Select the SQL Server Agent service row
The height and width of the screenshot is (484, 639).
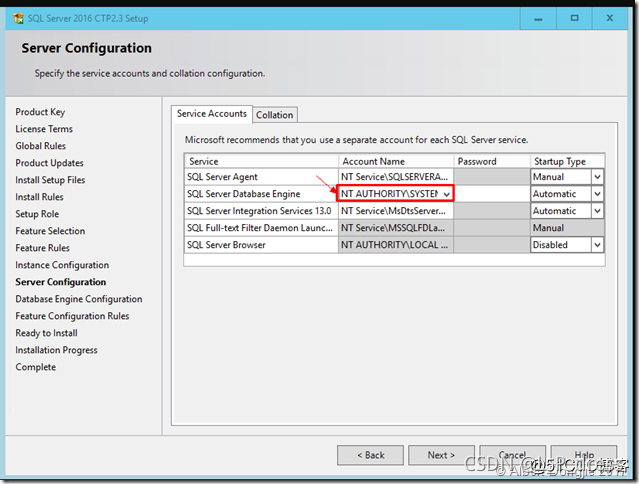pos(261,177)
